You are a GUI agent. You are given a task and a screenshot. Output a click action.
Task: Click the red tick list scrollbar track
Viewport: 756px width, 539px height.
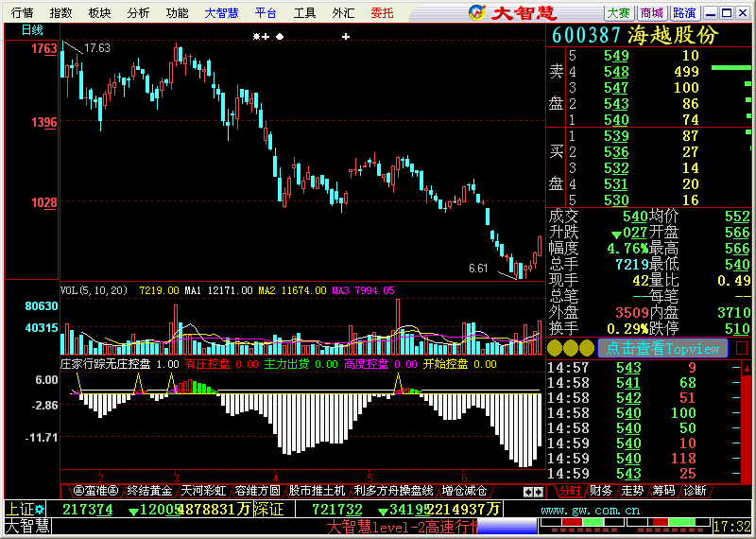pos(747,429)
